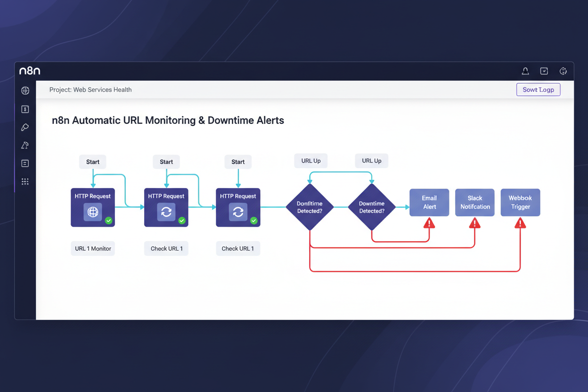588x392 pixels.
Task: Open notifications with the bell icon
Action: tap(525, 71)
